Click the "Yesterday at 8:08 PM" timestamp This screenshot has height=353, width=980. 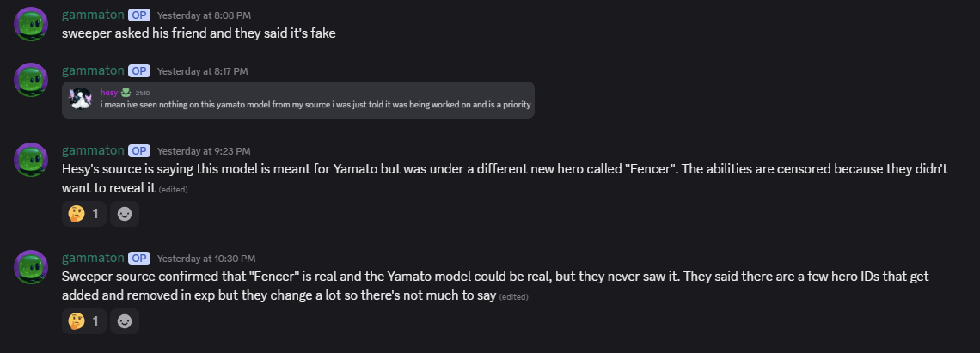tap(202, 15)
